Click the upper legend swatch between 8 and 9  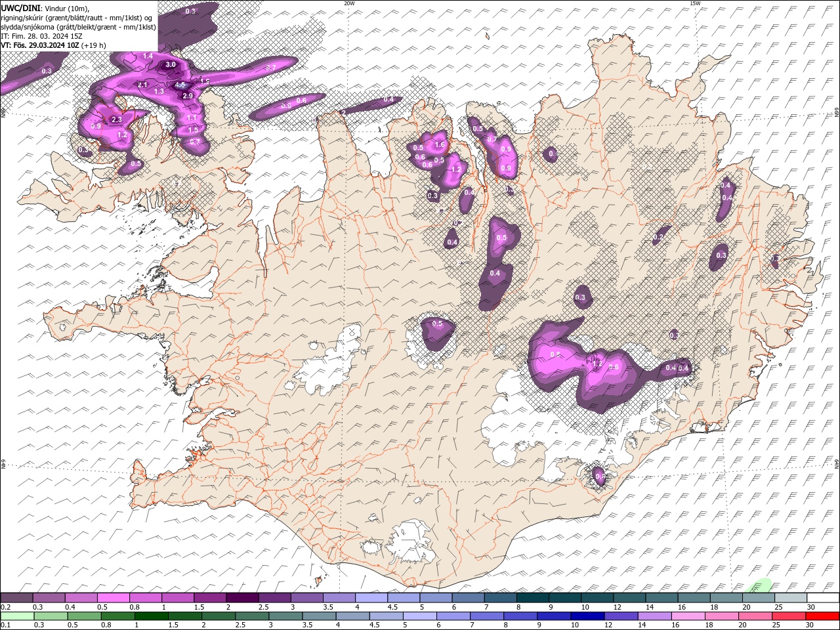tap(532, 598)
